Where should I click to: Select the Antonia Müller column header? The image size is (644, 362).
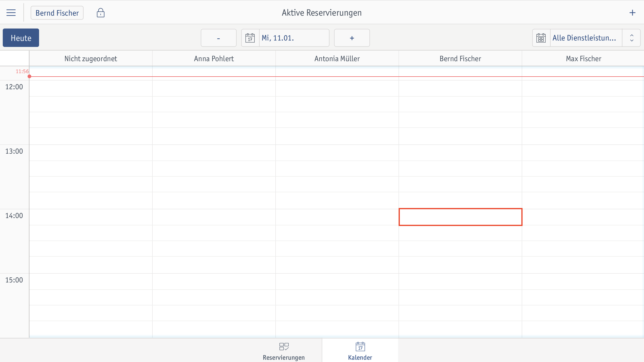pyautogui.click(x=337, y=59)
